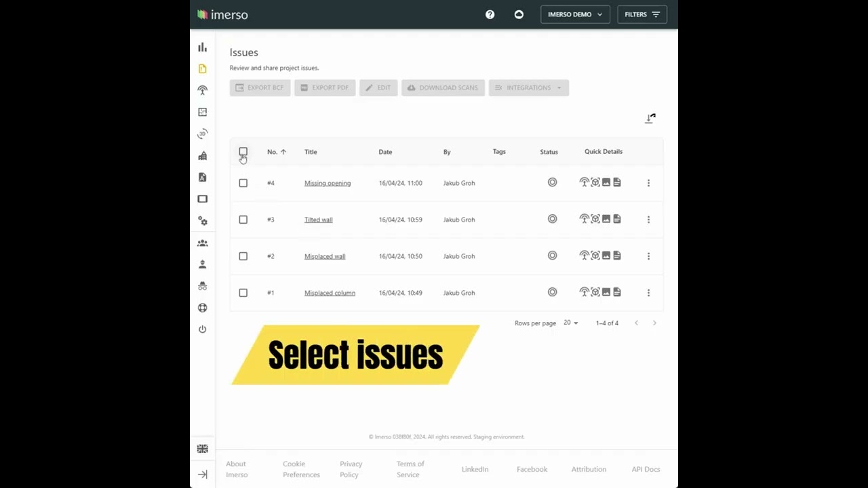Click the circular status icon in top bar
Viewport: 868px width, 488px height.
[519, 14]
